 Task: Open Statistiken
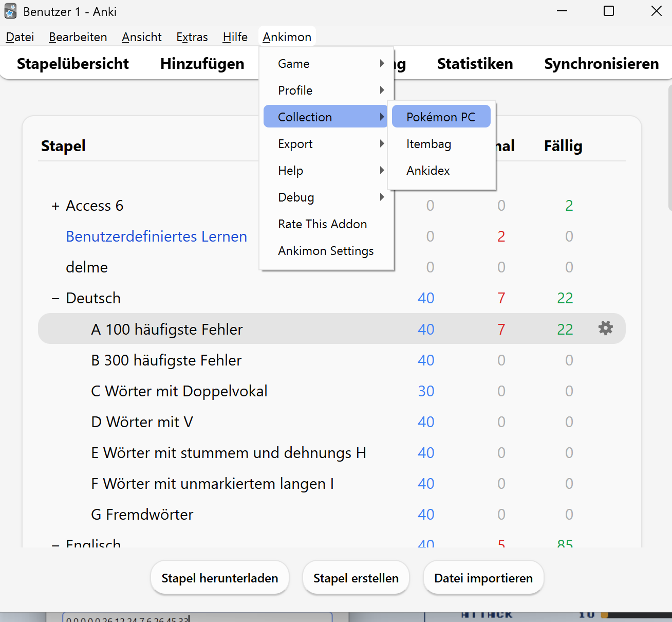click(x=475, y=64)
